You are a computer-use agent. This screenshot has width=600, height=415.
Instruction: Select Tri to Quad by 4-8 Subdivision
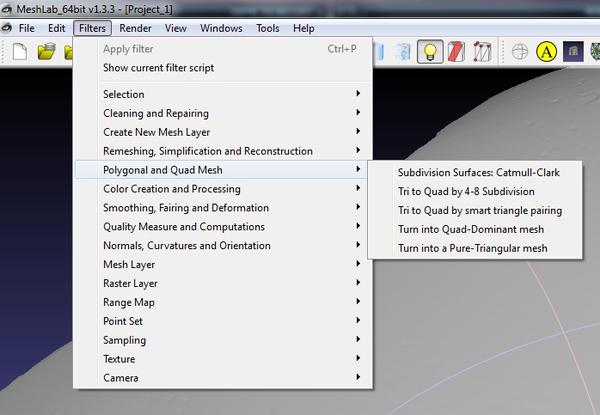(475, 191)
